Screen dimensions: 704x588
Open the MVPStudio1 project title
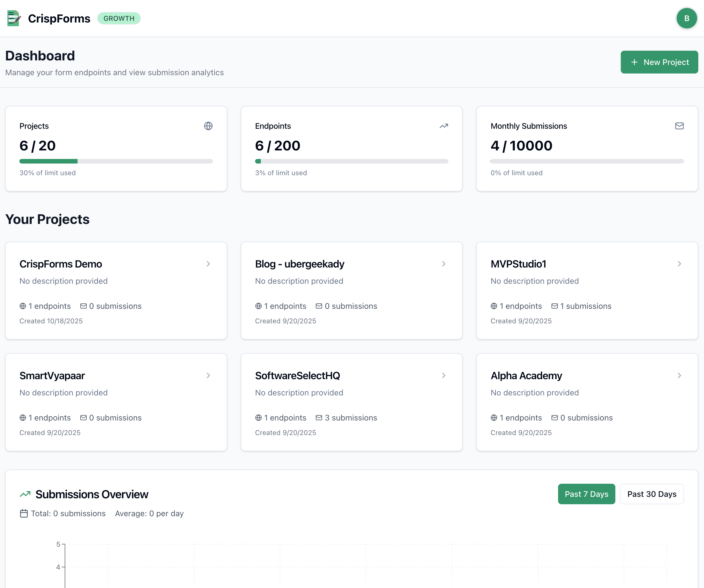(518, 264)
